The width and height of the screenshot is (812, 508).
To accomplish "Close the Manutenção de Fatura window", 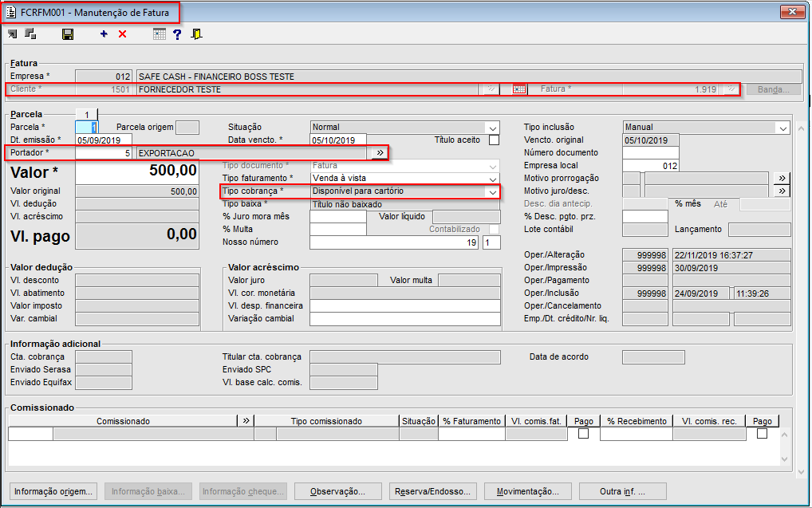I will click(x=792, y=11).
